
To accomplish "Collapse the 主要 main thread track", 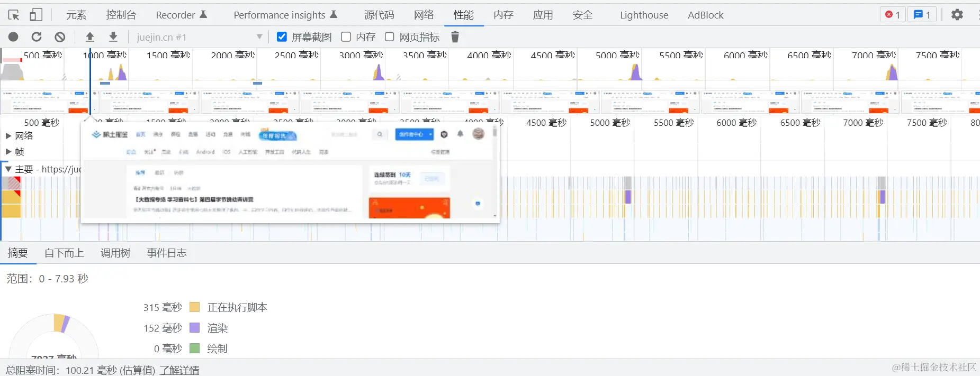I will [8, 169].
